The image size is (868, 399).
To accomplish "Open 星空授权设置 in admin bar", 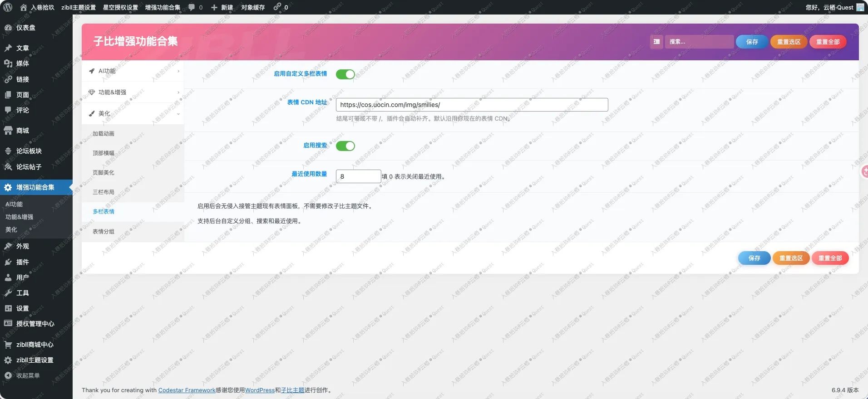I will pos(120,7).
